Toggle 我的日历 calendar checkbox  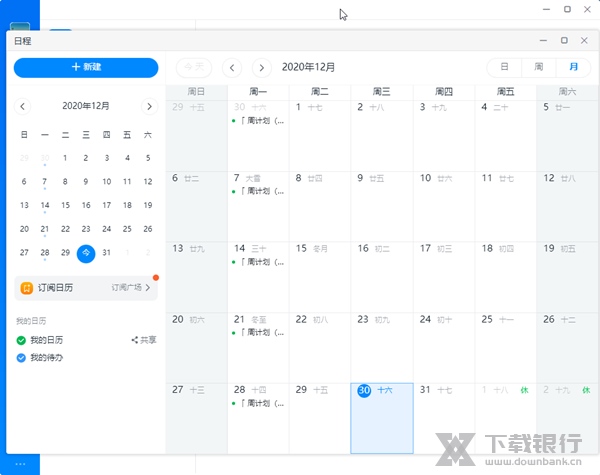(x=21, y=340)
